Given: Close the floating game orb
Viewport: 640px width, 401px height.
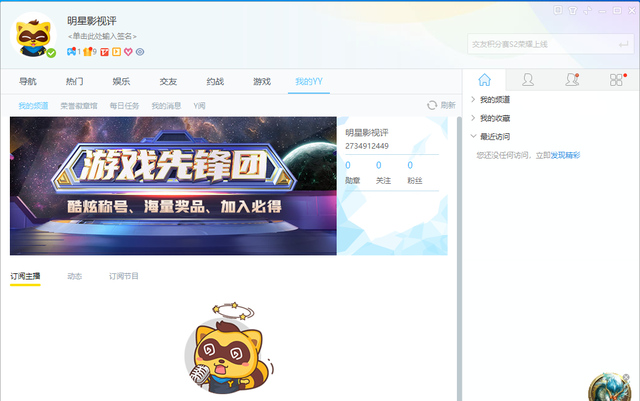Looking at the screenshot, I should tap(626, 377).
